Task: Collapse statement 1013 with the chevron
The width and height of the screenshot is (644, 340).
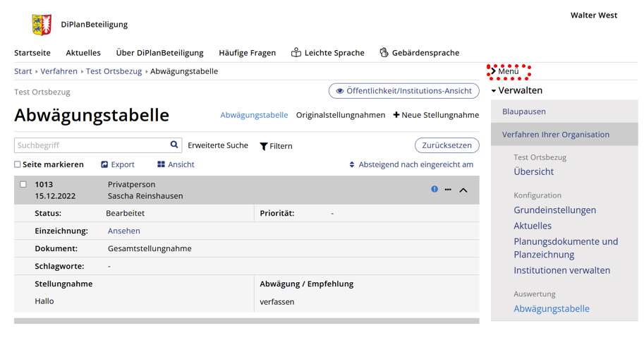Action: click(463, 190)
